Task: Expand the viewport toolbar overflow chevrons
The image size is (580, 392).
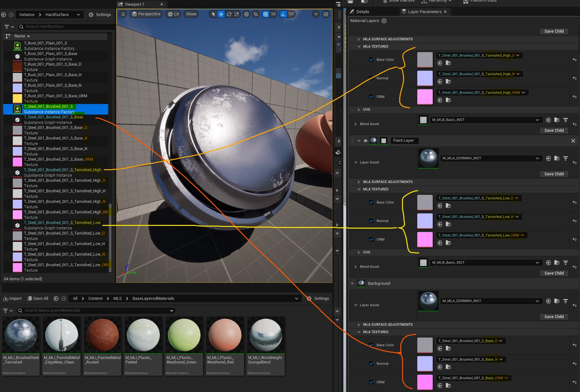Action: pyautogui.click(x=316, y=14)
